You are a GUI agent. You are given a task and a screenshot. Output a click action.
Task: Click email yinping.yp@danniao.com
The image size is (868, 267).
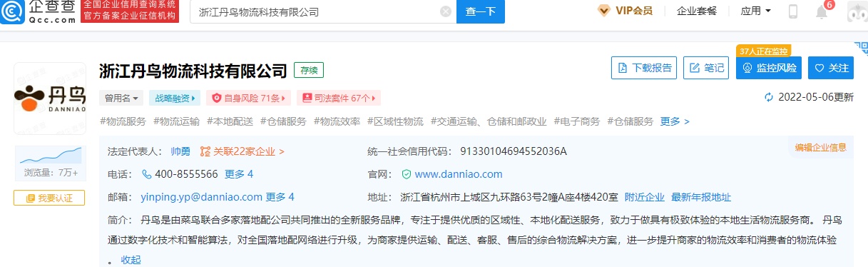(202, 197)
